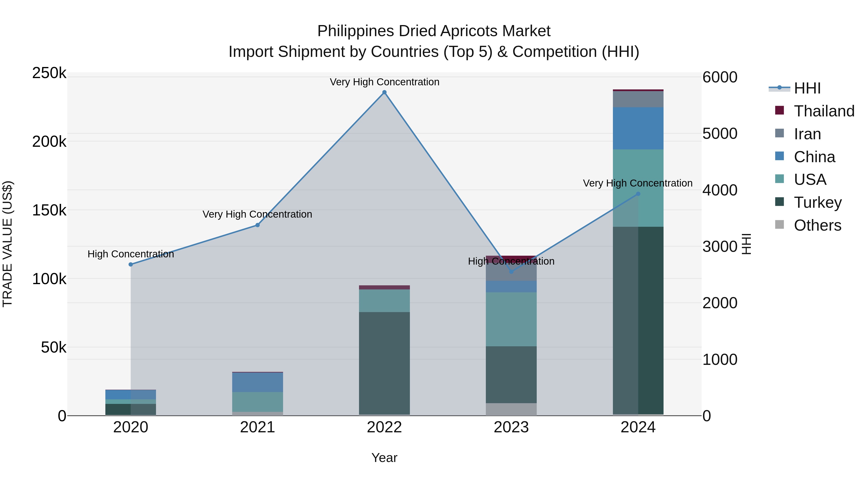
Task: Click the 2022 x-axis label
Action: click(x=385, y=427)
